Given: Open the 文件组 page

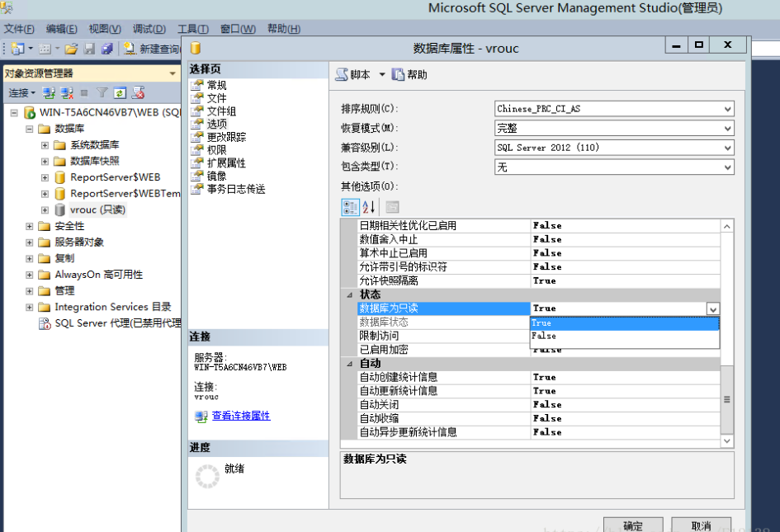Looking at the screenshot, I should click(x=222, y=111).
